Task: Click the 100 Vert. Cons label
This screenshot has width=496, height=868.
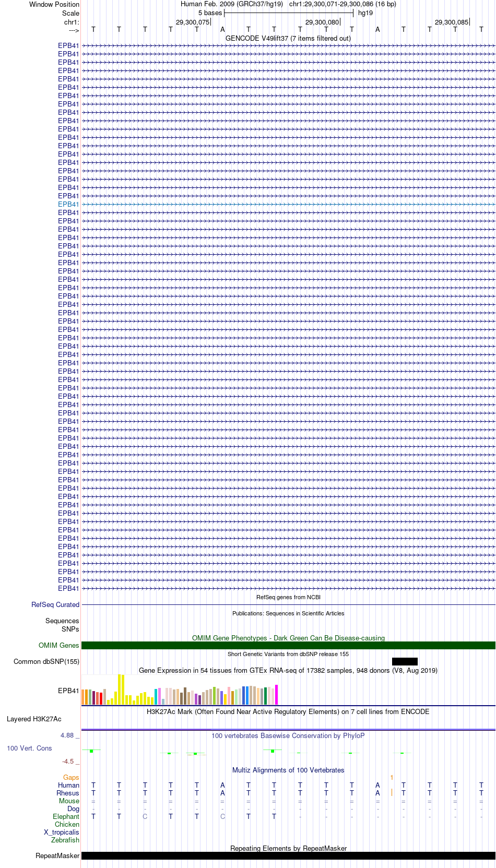Action: [x=29, y=748]
